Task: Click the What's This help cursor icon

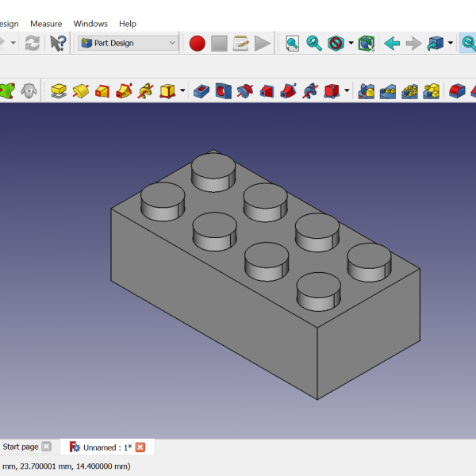Action: pyautogui.click(x=58, y=44)
